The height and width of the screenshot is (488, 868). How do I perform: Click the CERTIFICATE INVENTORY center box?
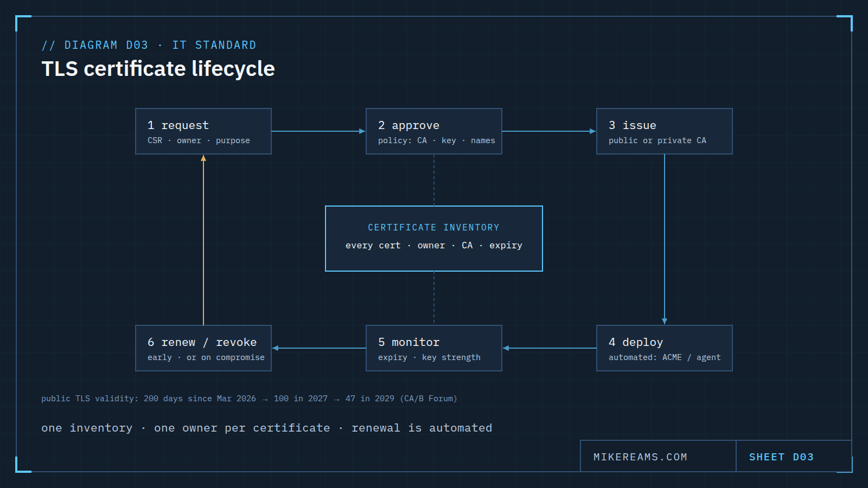click(x=434, y=239)
